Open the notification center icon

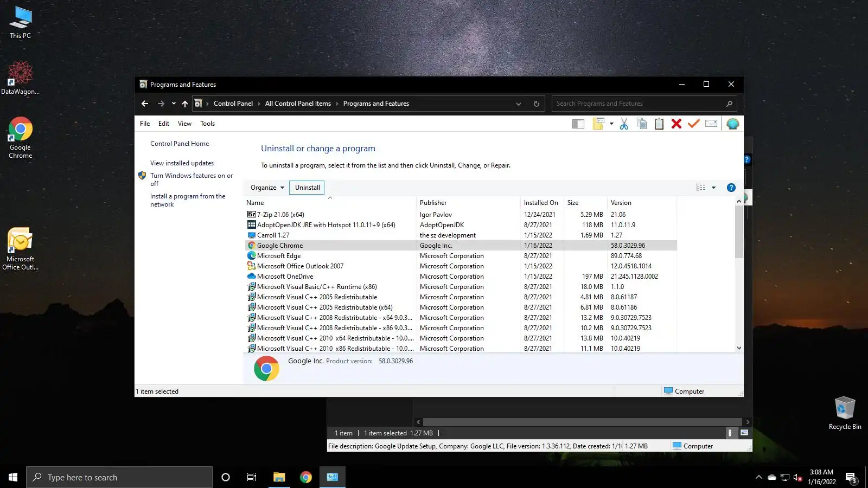coord(851,477)
